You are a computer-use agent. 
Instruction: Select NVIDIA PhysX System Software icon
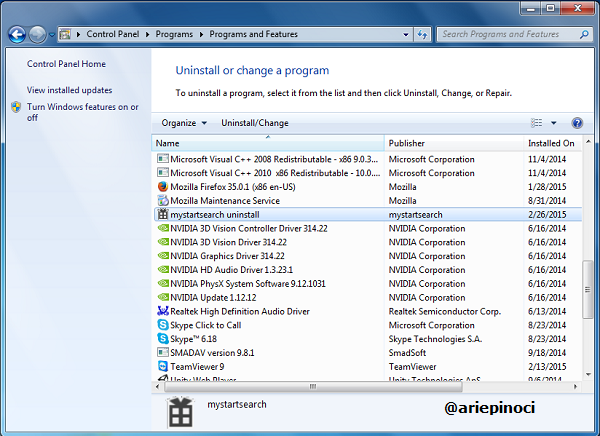(x=163, y=283)
